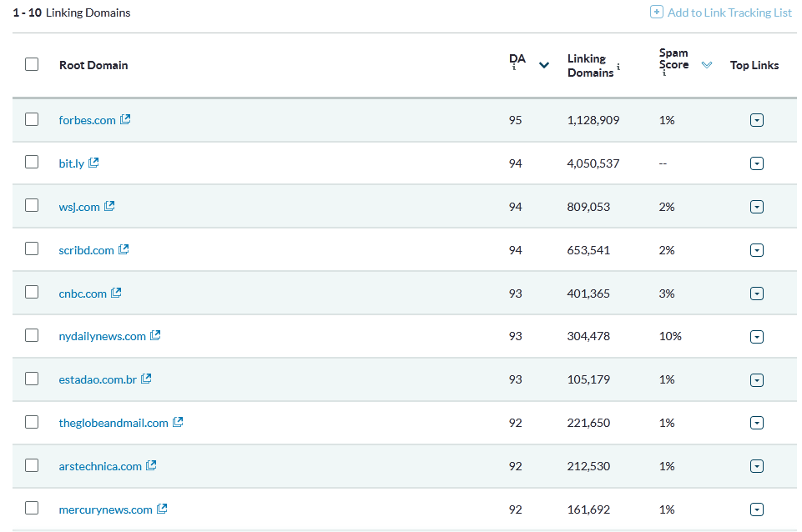Open the estadao.com.br domain link
The height and width of the screenshot is (532, 802).
(x=98, y=379)
